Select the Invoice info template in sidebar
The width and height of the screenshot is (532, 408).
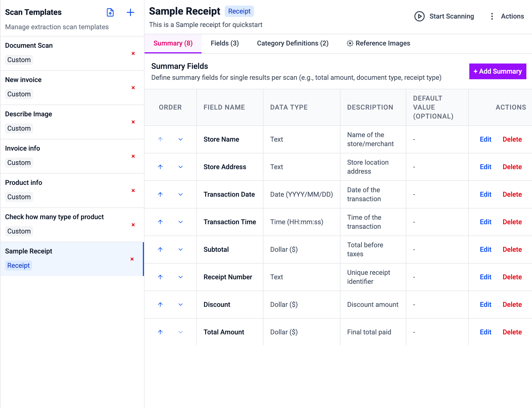click(x=22, y=148)
